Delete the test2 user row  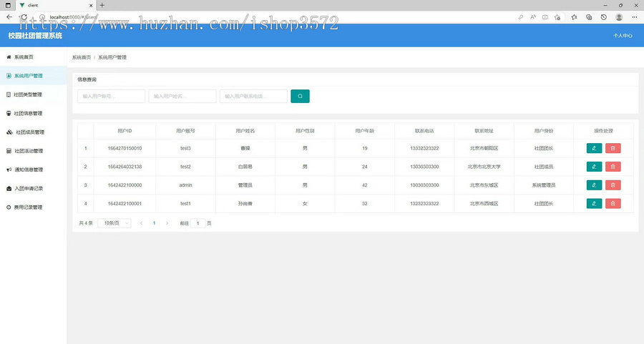pyautogui.click(x=613, y=167)
